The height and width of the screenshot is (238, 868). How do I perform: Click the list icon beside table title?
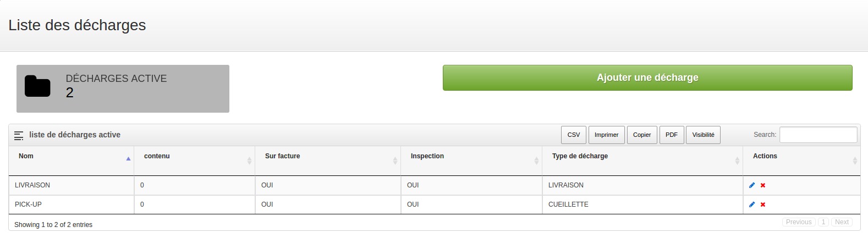pos(19,135)
